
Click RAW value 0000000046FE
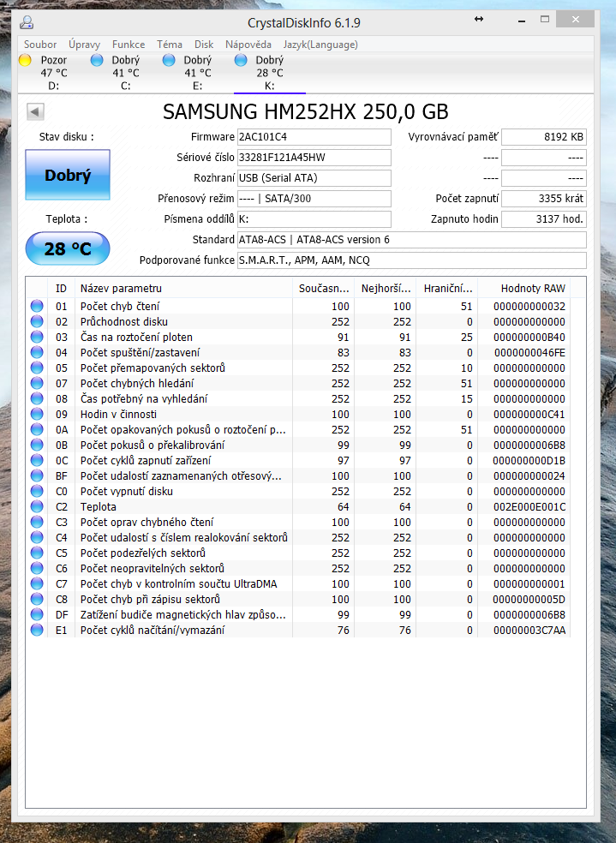[x=530, y=353]
